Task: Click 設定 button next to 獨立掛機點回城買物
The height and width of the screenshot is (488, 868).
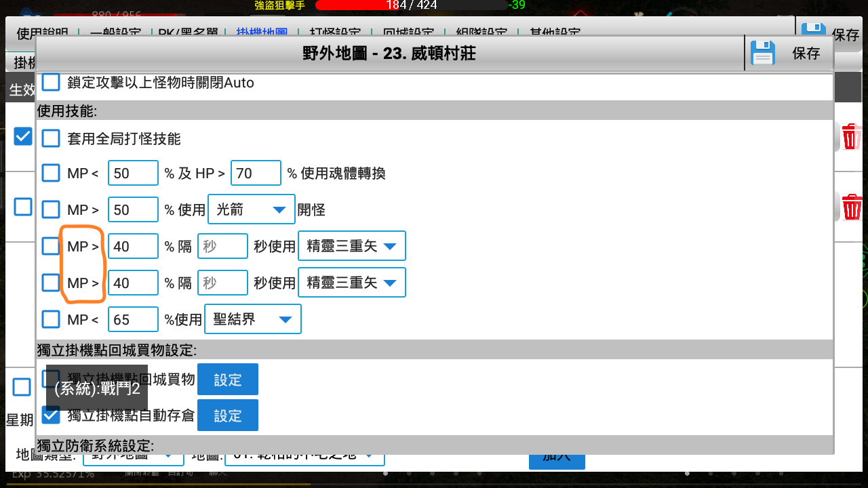Action: (x=228, y=379)
